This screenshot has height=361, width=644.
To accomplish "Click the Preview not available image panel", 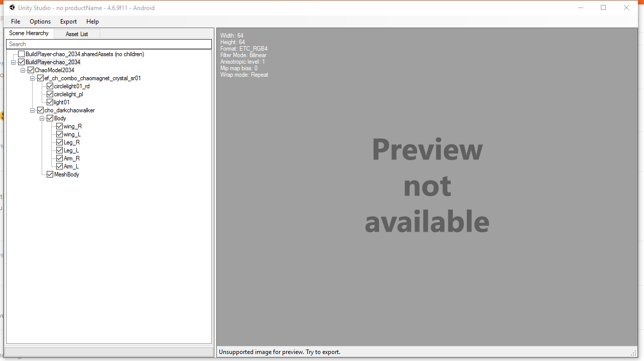I will point(427,187).
